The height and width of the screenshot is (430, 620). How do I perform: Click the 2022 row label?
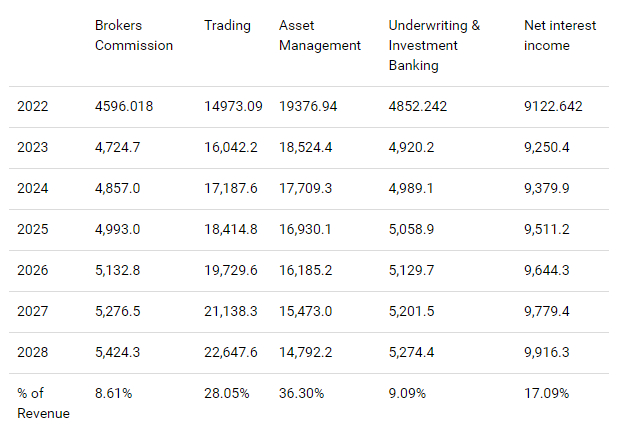click(x=33, y=105)
